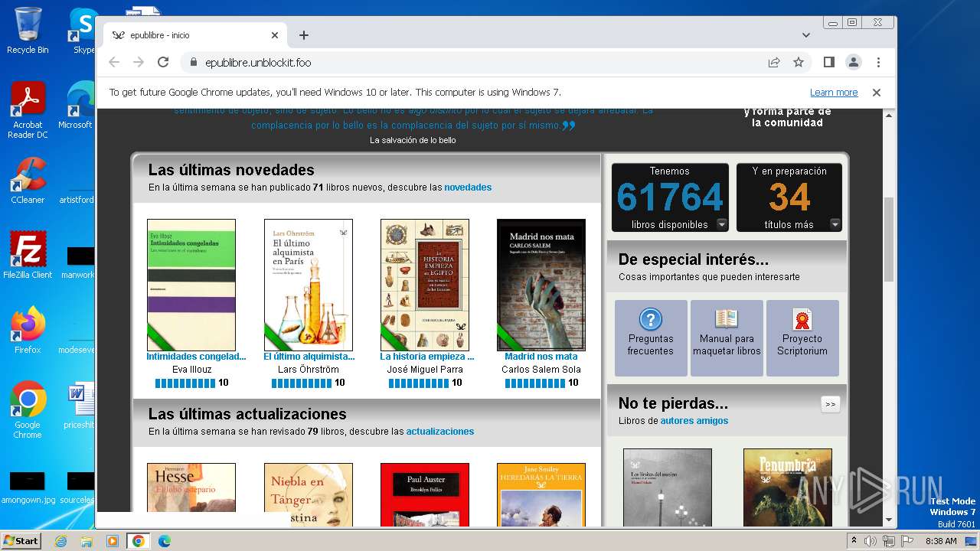This screenshot has width=980, height=551.
Task: Reload the current page
Action: (x=163, y=63)
